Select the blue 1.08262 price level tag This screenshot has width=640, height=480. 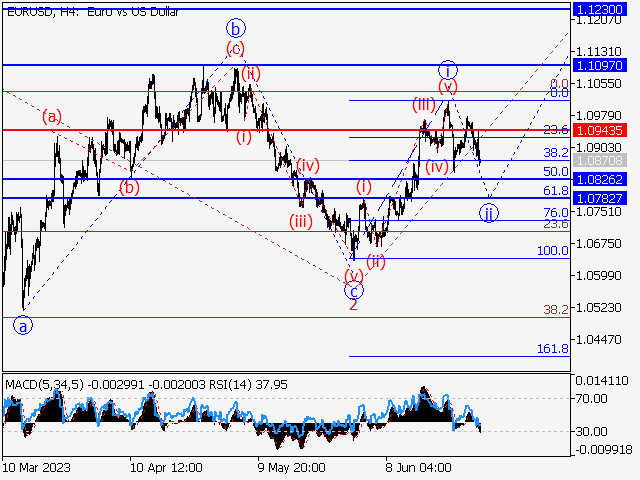coord(599,179)
